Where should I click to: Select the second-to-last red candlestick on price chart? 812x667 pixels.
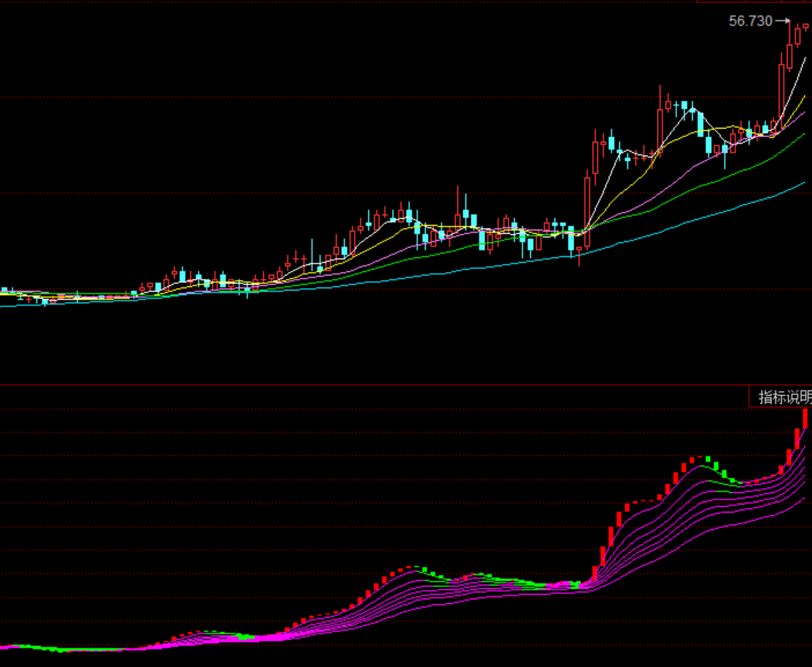tap(798, 36)
